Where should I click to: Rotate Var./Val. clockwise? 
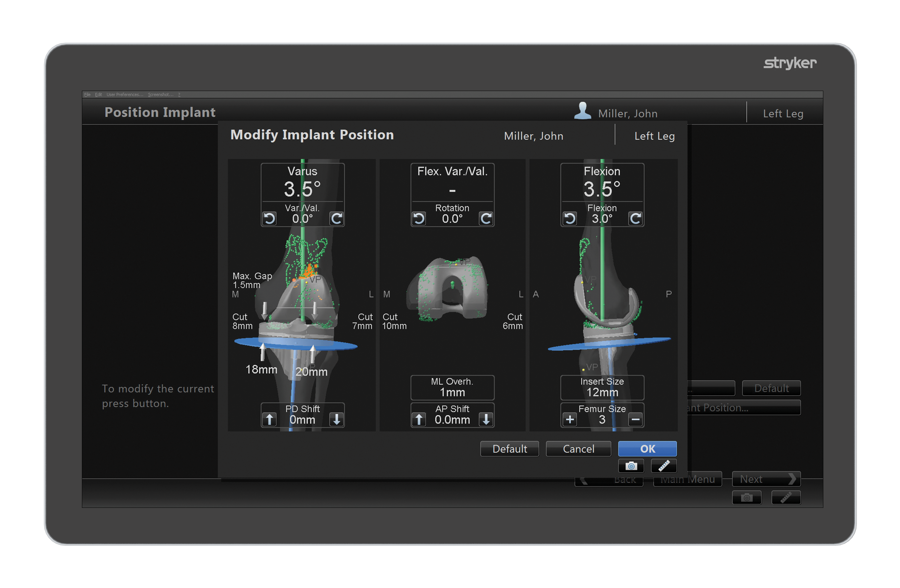(x=336, y=218)
